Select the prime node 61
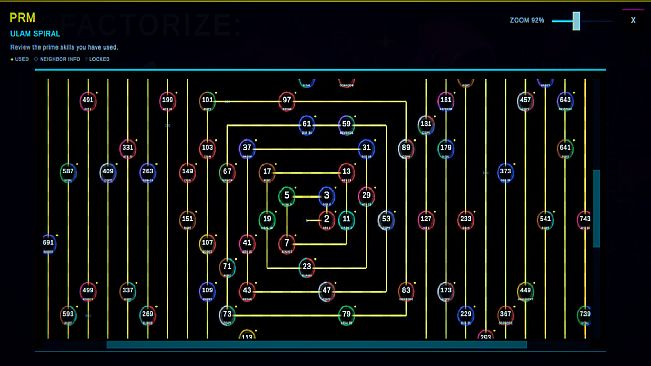The height and width of the screenshot is (366, 651). pos(306,125)
